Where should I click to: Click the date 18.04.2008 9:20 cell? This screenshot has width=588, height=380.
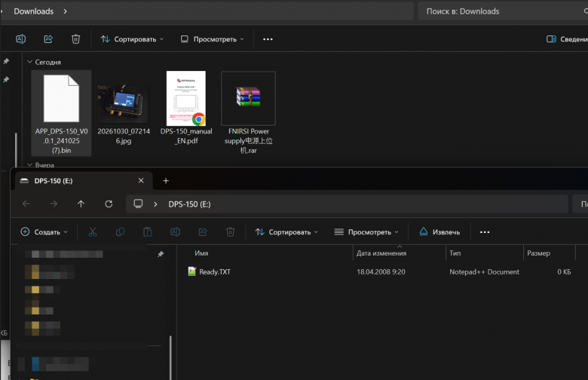point(381,271)
